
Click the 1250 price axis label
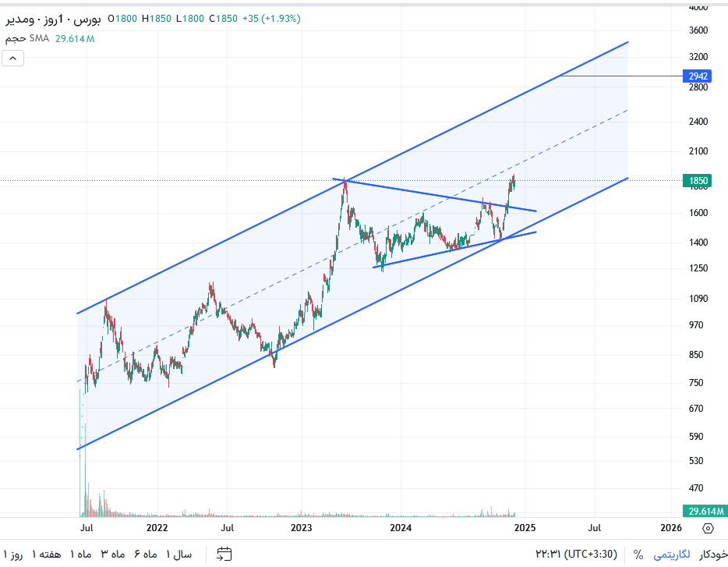(698, 268)
